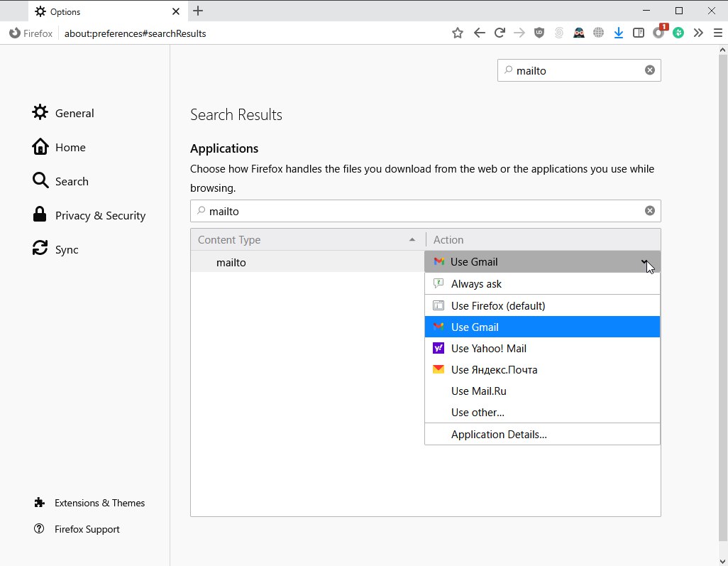This screenshot has width=728, height=566.
Task: Open a new tab with plus button
Action: [198, 11]
